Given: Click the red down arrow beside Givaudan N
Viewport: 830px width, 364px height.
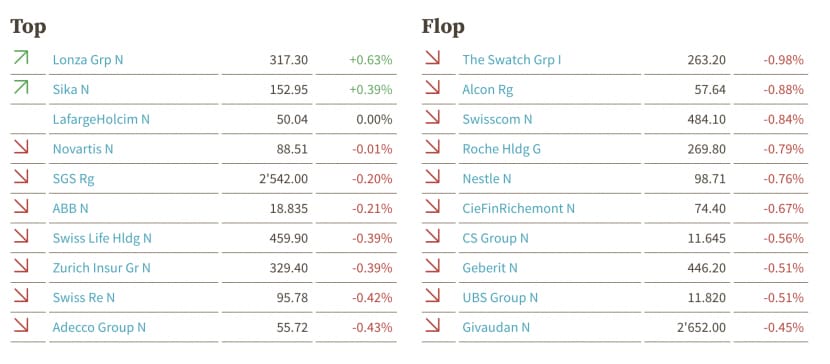Looking at the screenshot, I should (432, 325).
